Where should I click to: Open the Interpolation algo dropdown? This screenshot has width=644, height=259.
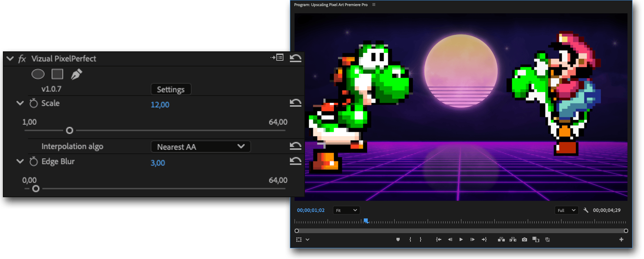[x=201, y=147]
